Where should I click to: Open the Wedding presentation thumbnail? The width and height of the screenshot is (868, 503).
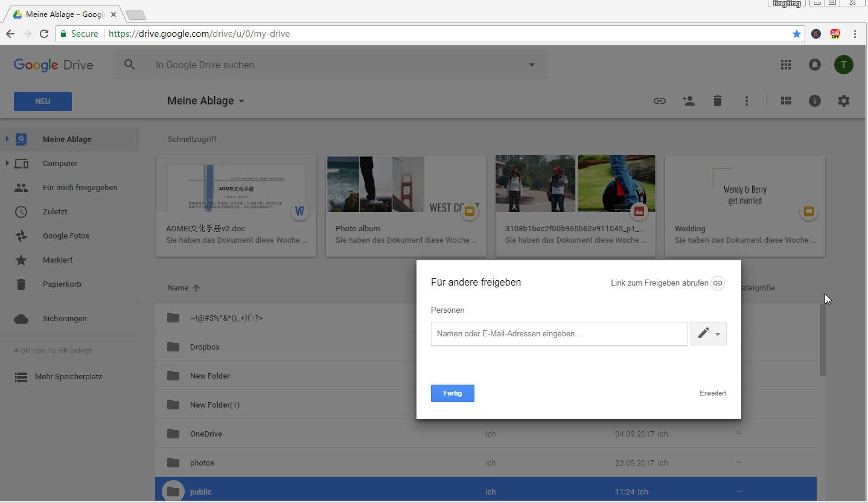745,206
